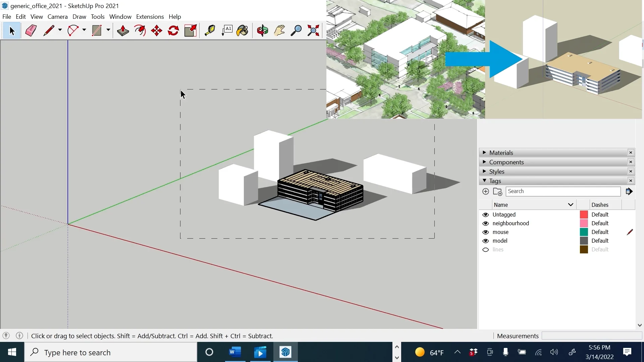644x362 pixels.
Task: Select the Move tool
Action: click(157, 31)
